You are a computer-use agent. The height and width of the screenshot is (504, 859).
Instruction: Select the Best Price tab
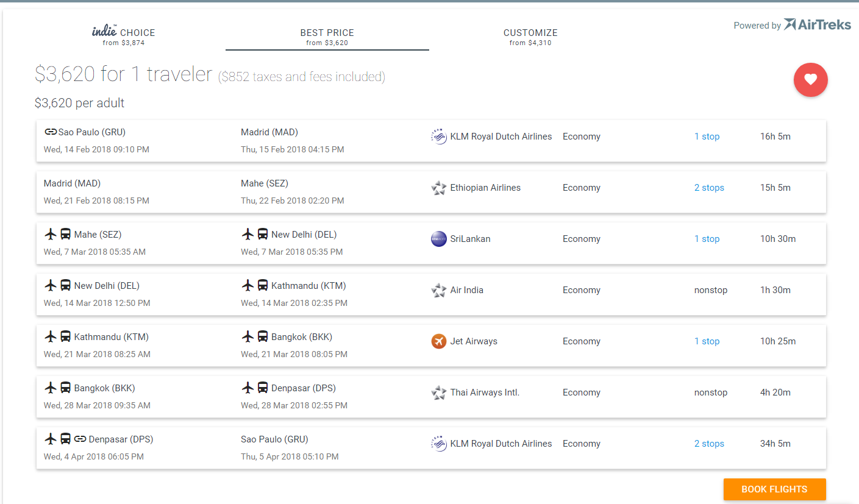click(327, 37)
